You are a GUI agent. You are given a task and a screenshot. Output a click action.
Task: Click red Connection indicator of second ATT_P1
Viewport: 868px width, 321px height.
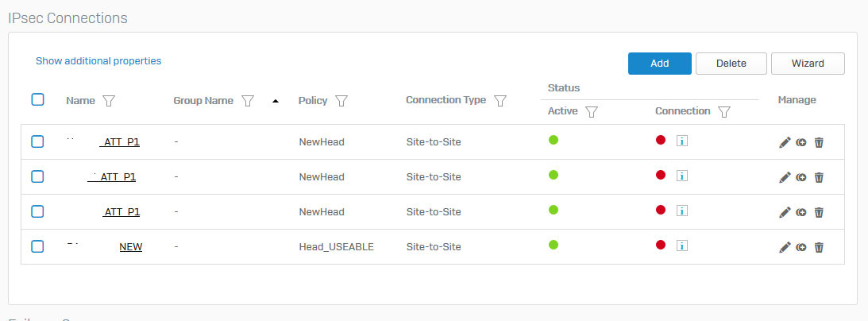(x=661, y=175)
